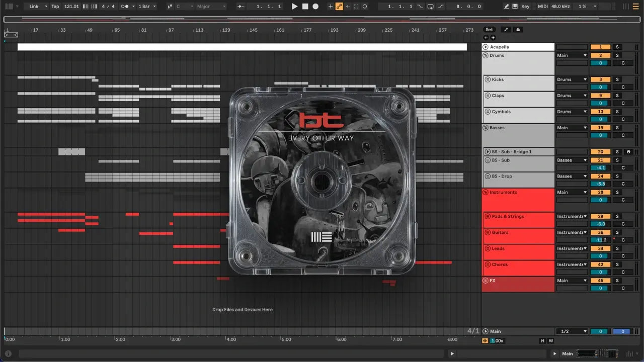Click the Leads track fold icon

click(488, 248)
